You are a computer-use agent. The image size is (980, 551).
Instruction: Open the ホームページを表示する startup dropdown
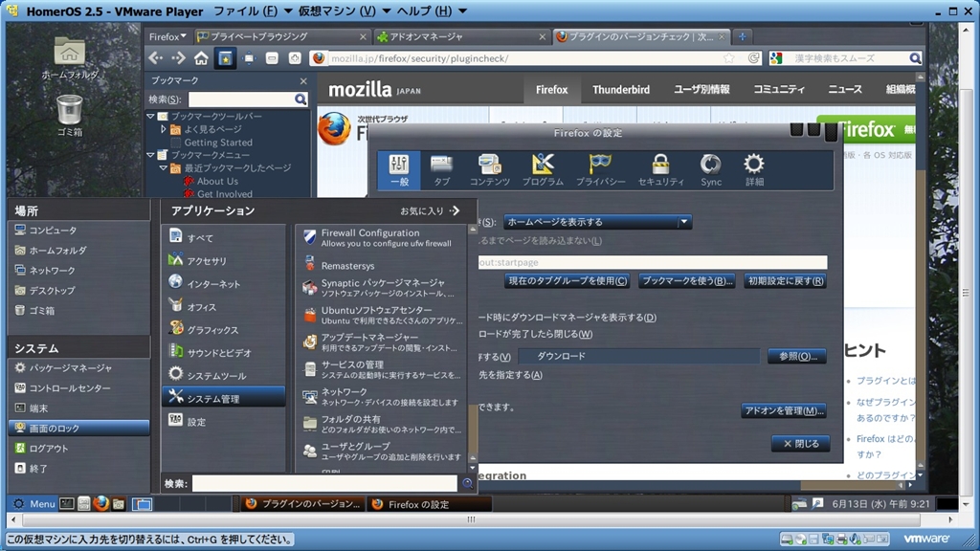pos(597,222)
